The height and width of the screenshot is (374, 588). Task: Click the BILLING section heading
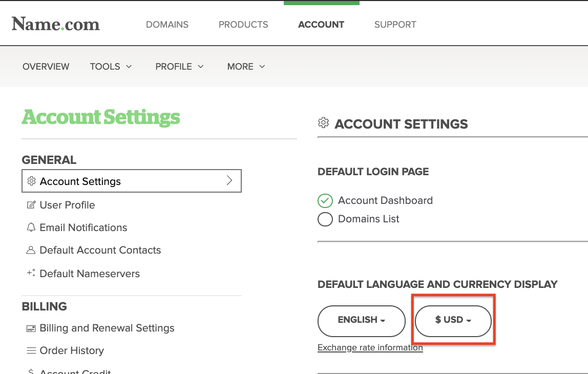pos(44,306)
